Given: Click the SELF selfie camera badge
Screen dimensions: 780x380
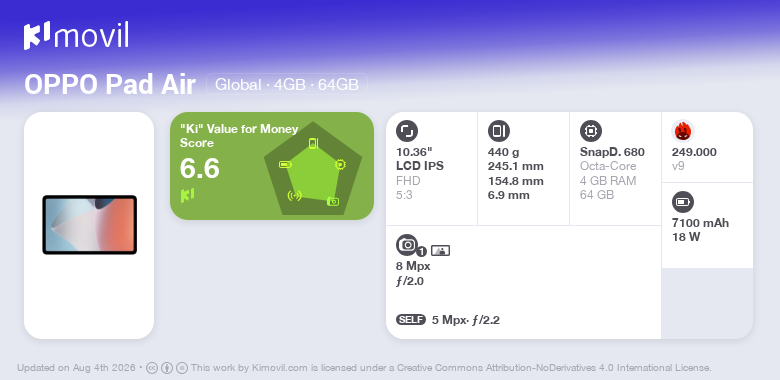Looking at the screenshot, I should coord(411,319).
